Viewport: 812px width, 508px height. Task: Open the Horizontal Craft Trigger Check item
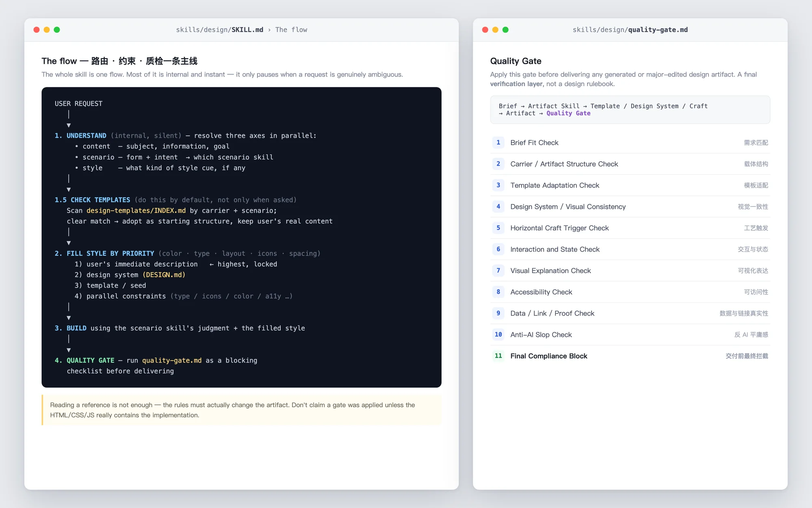630,228
